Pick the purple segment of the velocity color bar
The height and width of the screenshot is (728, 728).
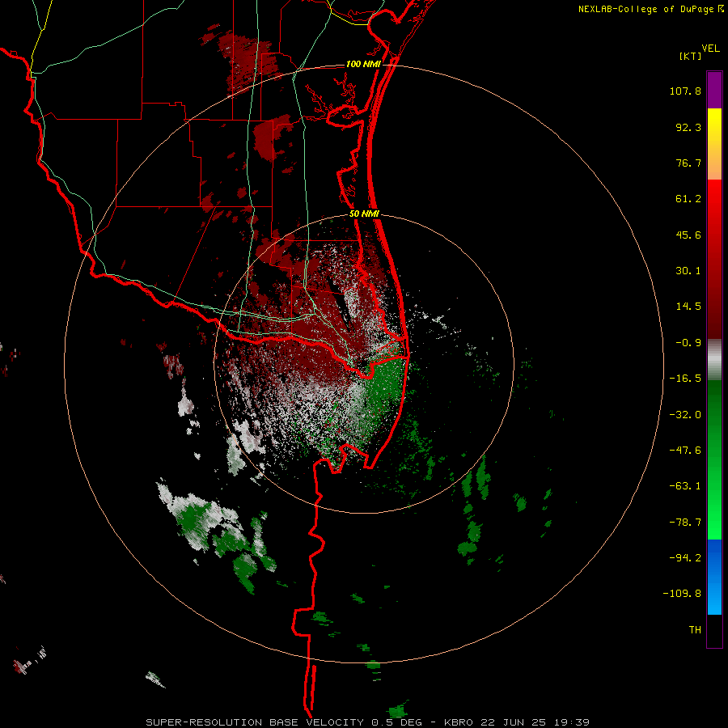click(x=714, y=90)
